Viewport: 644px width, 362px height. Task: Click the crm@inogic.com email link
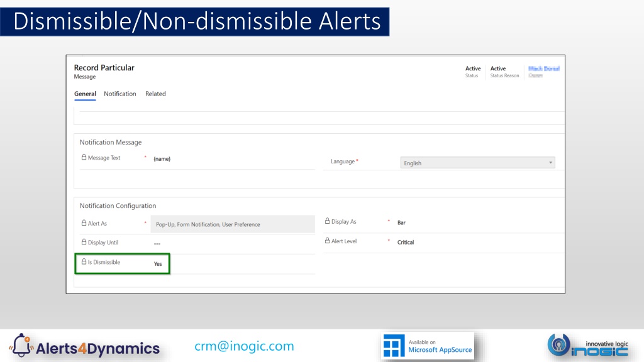(244, 346)
